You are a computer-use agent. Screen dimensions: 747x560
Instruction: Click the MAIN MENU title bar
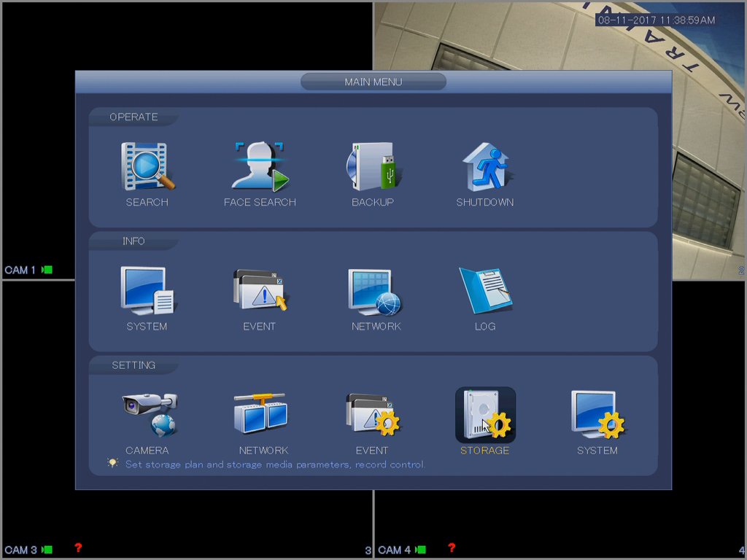pyautogui.click(x=373, y=82)
